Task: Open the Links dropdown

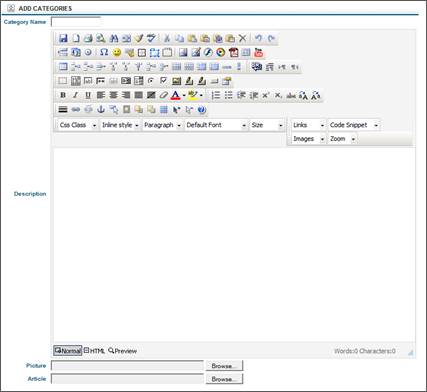Action: click(x=308, y=125)
